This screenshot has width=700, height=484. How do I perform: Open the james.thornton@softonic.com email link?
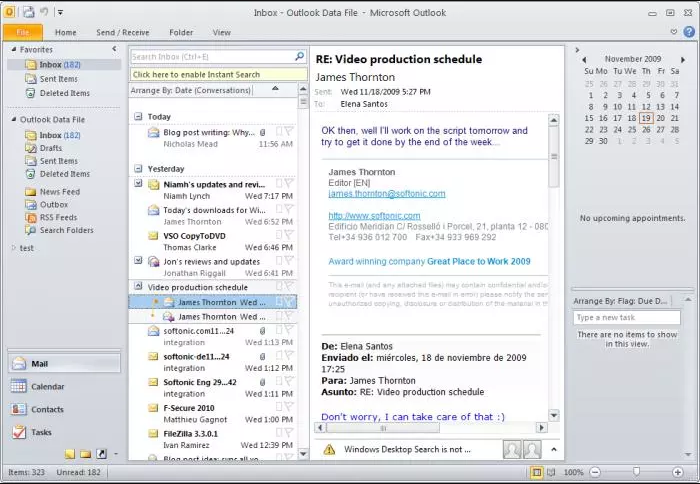click(387, 194)
